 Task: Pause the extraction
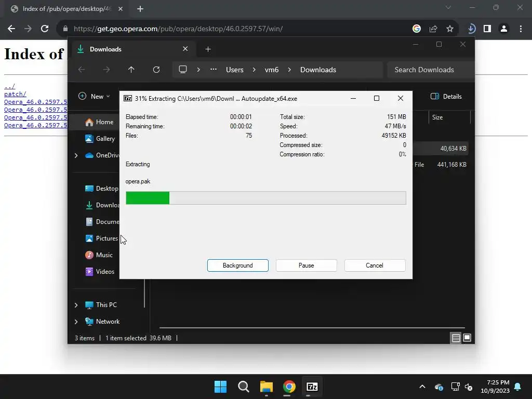[x=306, y=265]
